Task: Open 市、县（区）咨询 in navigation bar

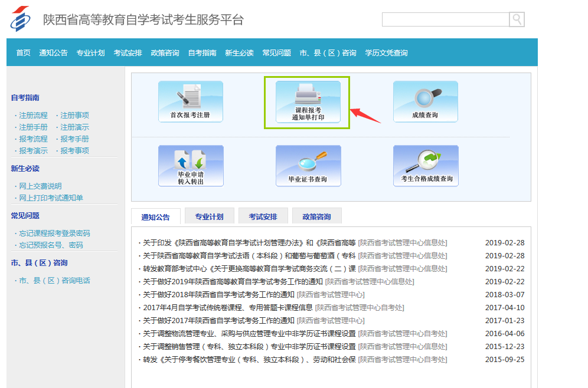Action: pyautogui.click(x=328, y=53)
